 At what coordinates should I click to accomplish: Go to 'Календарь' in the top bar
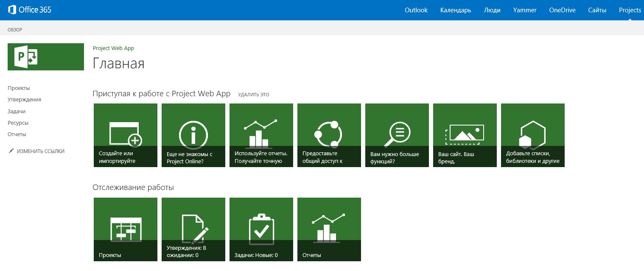[x=456, y=10]
